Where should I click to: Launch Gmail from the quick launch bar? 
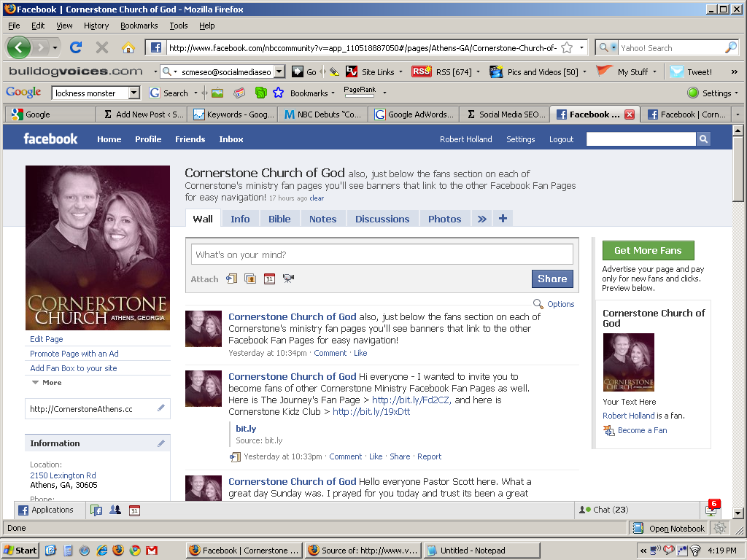(152, 551)
